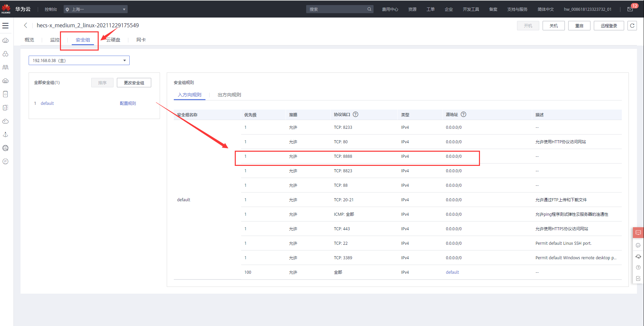This screenshot has width=644, height=326.
Task: Click the back arrow beside server name
Action: pos(26,25)
